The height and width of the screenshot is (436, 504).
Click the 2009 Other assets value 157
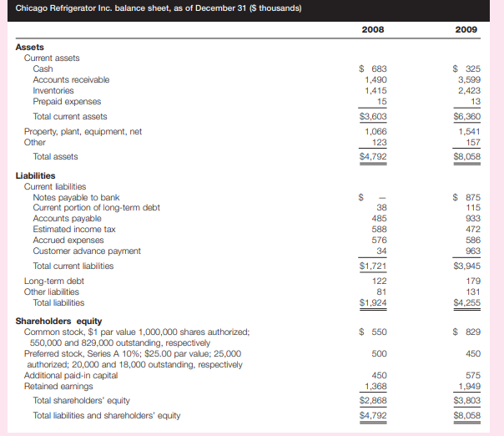click(473, 143)
